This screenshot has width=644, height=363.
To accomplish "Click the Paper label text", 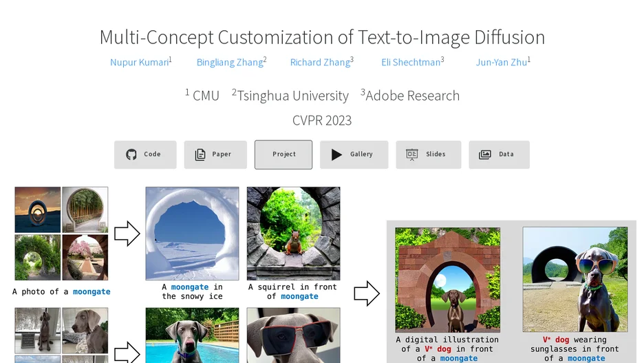I will coord(222,154).
